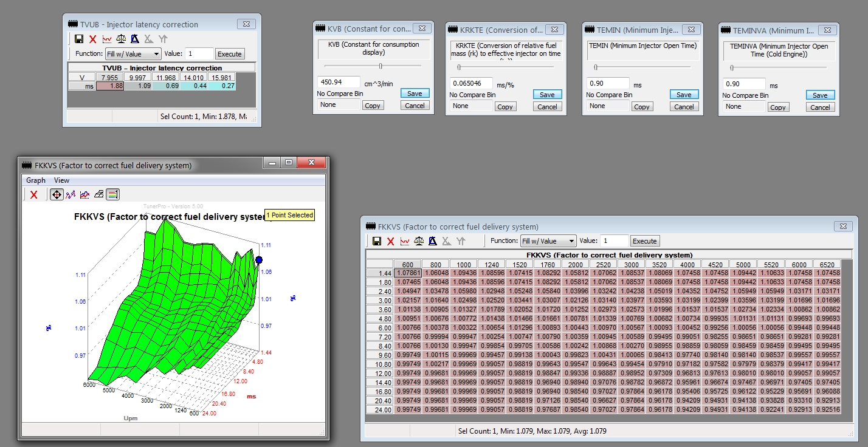Image resolution: width=868 pixels, height=447 pixels.
Task: Click the KVB value slider handle
Action: point(381,66)
